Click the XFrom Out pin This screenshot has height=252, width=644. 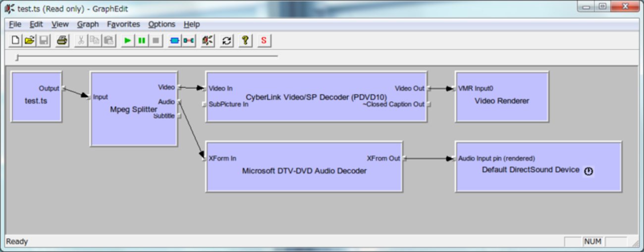(404, 158)
